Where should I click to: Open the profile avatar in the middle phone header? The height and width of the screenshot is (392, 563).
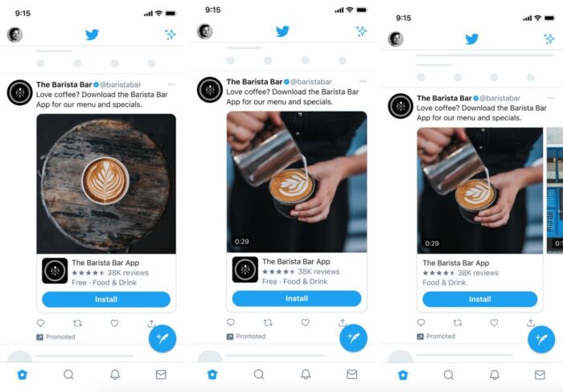point(205,31)
